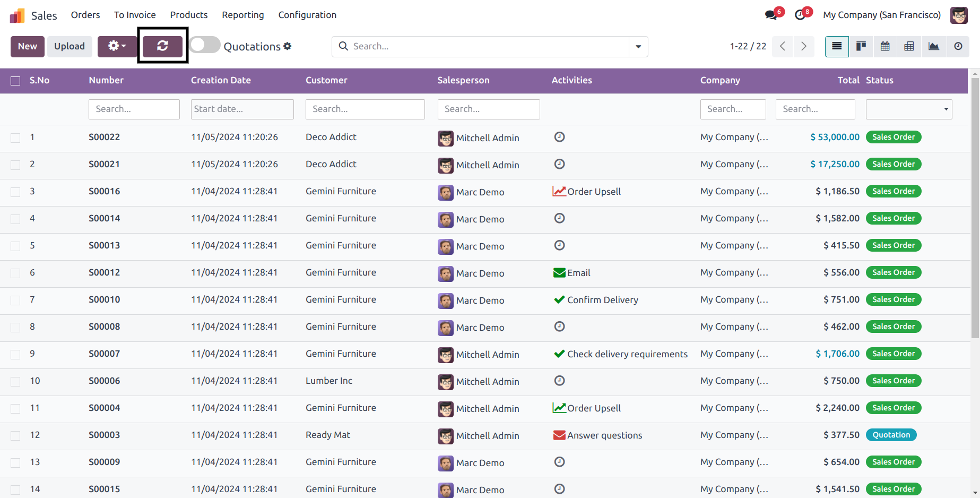Switch to graph view
Screen dimensions: 980x498
pyautogui.click(x=933, y=46)
